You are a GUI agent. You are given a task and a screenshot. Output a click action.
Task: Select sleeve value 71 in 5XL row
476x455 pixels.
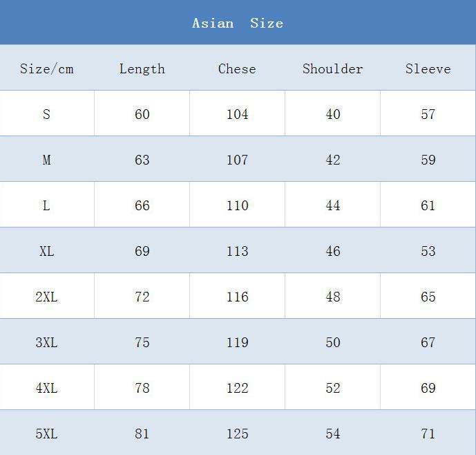(428, 434)
